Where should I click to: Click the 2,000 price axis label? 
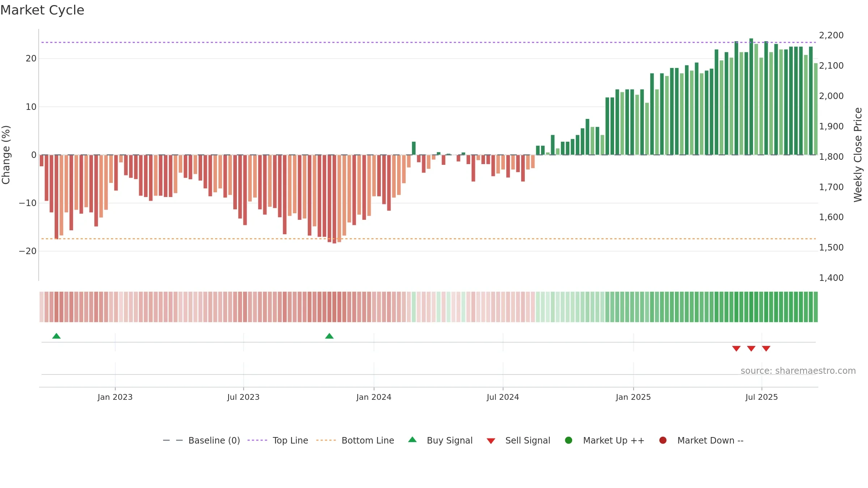pyautogui.click(x=831, y=96)
